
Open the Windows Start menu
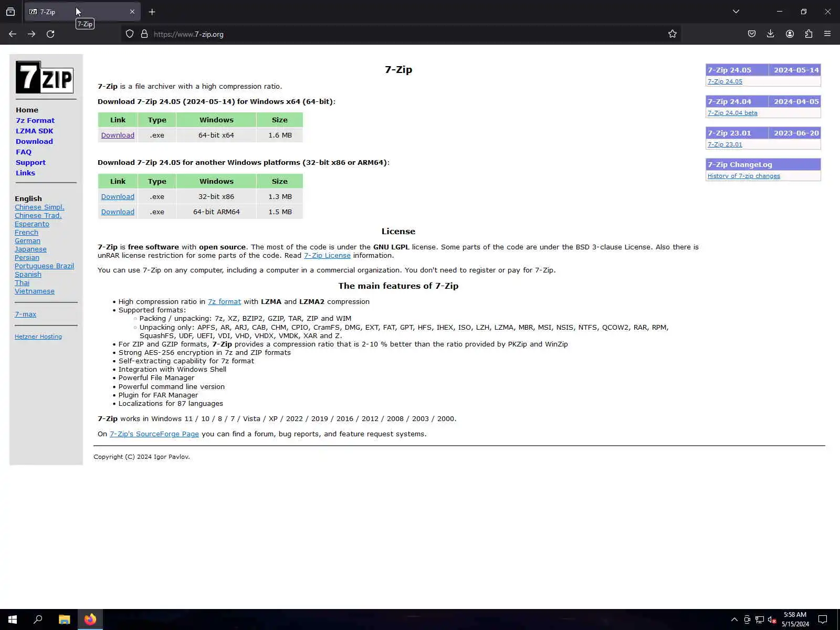pyautogui.click(x=13, y=619)
